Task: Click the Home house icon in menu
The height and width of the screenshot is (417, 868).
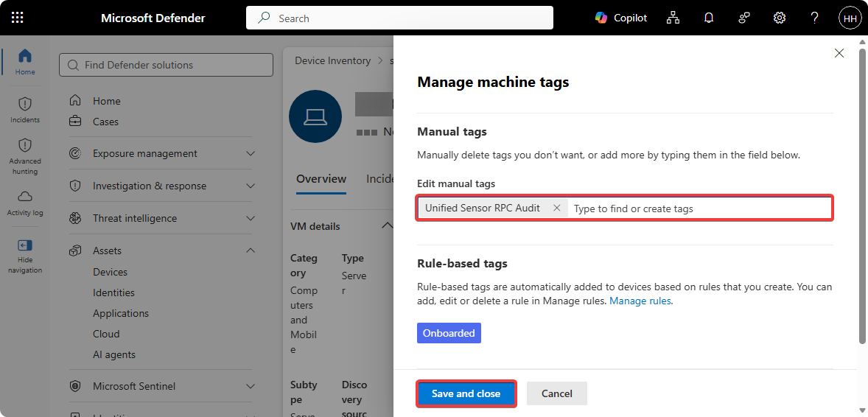Action: coord(75,101)
